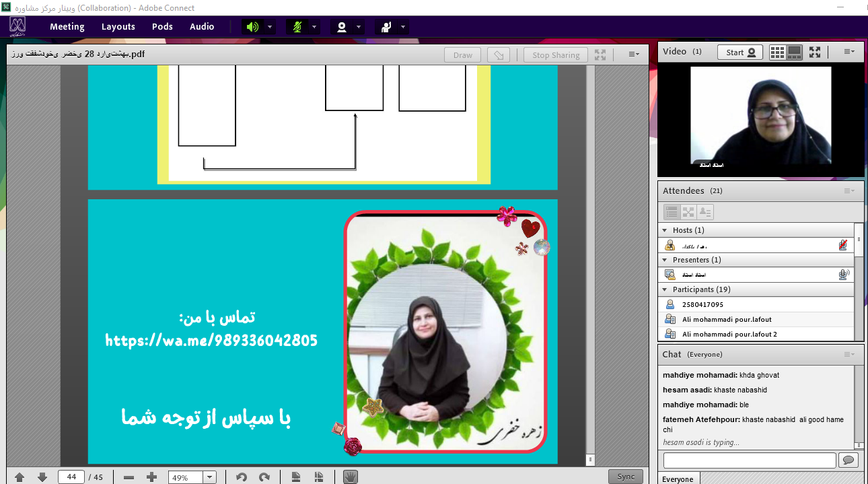Open the zoom percentage dropdown showing 49%
Image resolution: width=868 pixels, height=484 pixels.
209,477
